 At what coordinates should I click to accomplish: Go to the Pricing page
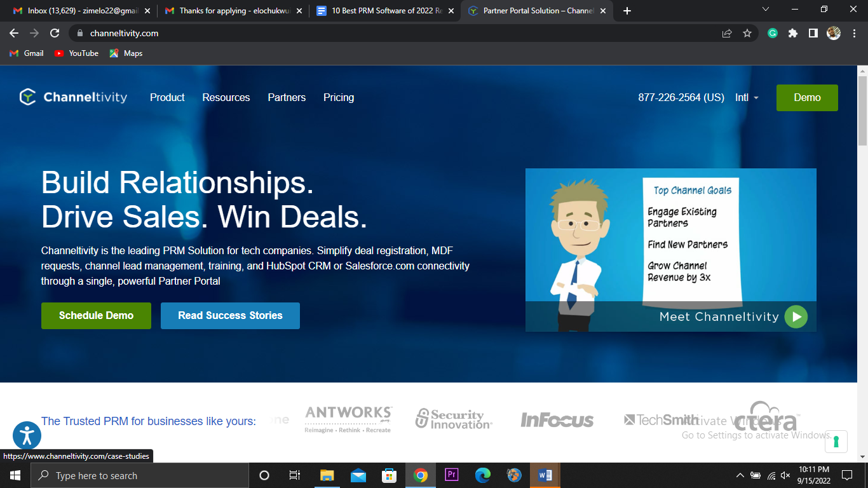coord(339,97)
